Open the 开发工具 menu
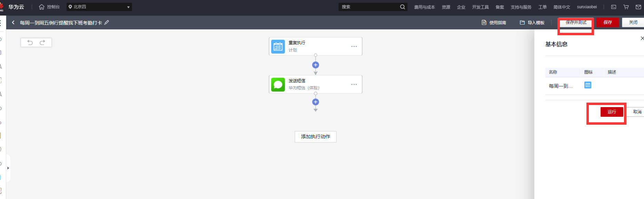The image size is (644, 199). tap(480, 7)
